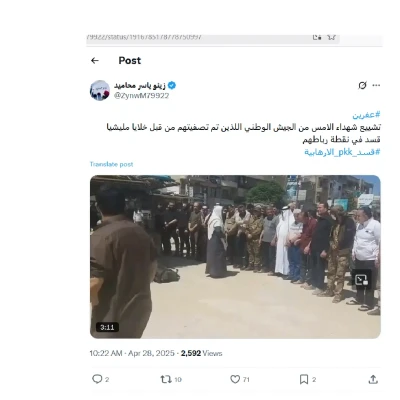Click the 3:11 video duration badge
Screen dimensions: 400x400
tap(107, 327)
